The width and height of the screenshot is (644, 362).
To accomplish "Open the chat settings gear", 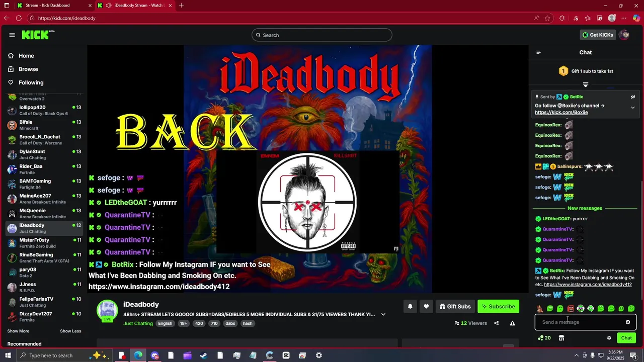I will [x=609, y=338].
